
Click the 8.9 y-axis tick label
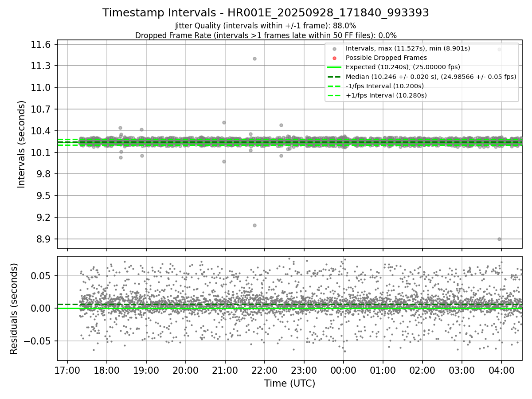(44, 239)
